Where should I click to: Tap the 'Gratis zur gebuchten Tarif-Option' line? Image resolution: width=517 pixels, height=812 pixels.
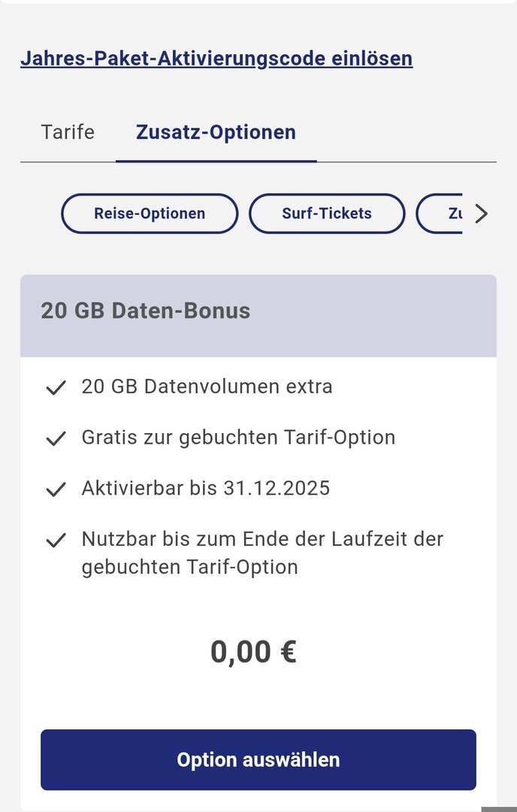coord(238,438)
